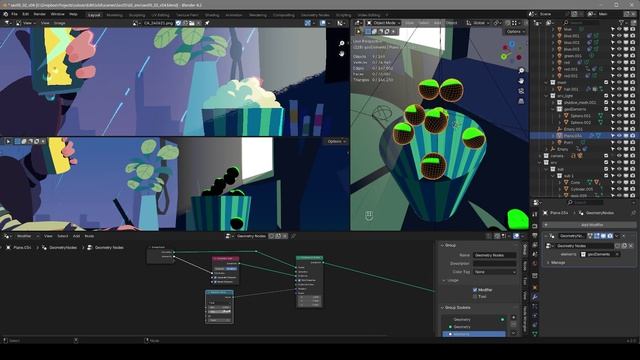The image size is (640, 360).
Task: Open the Modifiers wrench tab in Properties
Action: (x=535, y=297)
